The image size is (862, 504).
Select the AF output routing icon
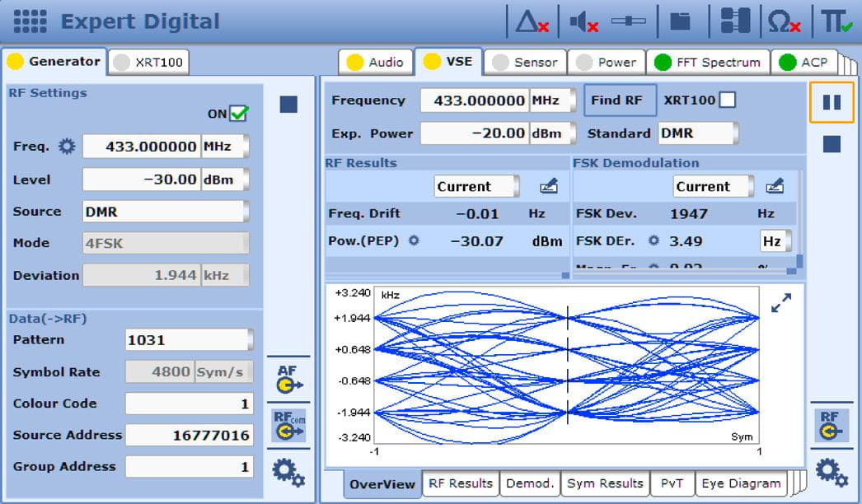(288, 377)
